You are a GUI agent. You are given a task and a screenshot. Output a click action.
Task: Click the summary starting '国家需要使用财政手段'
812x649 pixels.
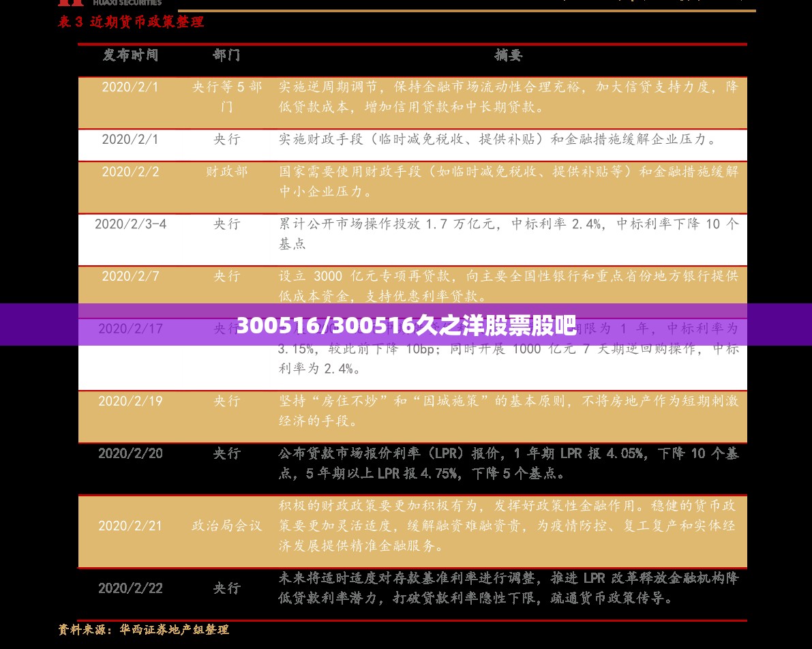(x=508, y=181)
